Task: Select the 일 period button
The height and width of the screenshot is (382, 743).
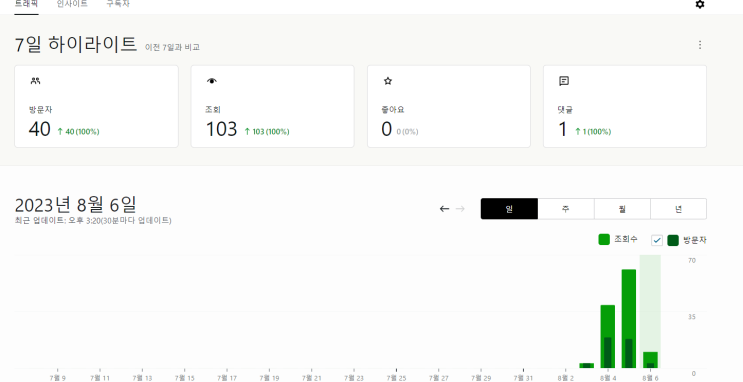Action: pyautogui.click(x=509, y=209)
